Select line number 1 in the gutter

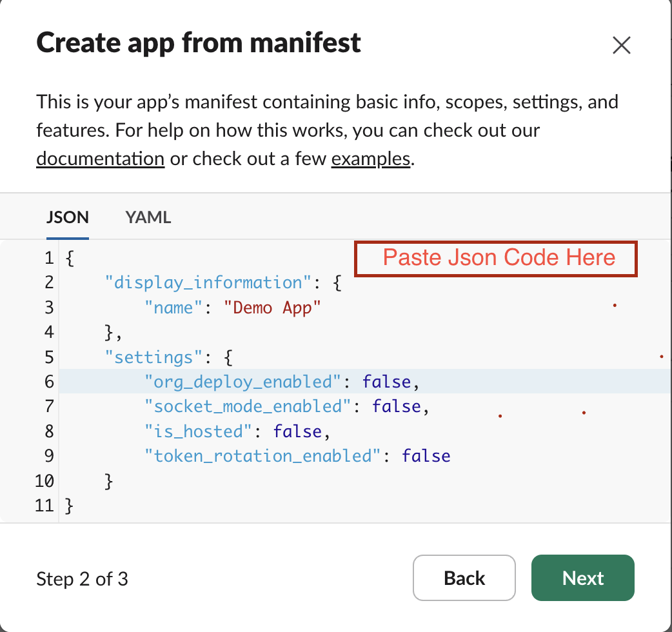click(48, 258)
